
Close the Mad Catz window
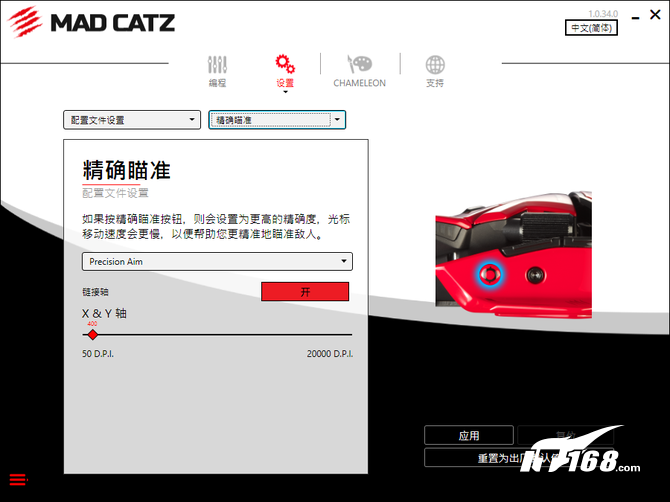pyautogui.click(x=655, y=15)
